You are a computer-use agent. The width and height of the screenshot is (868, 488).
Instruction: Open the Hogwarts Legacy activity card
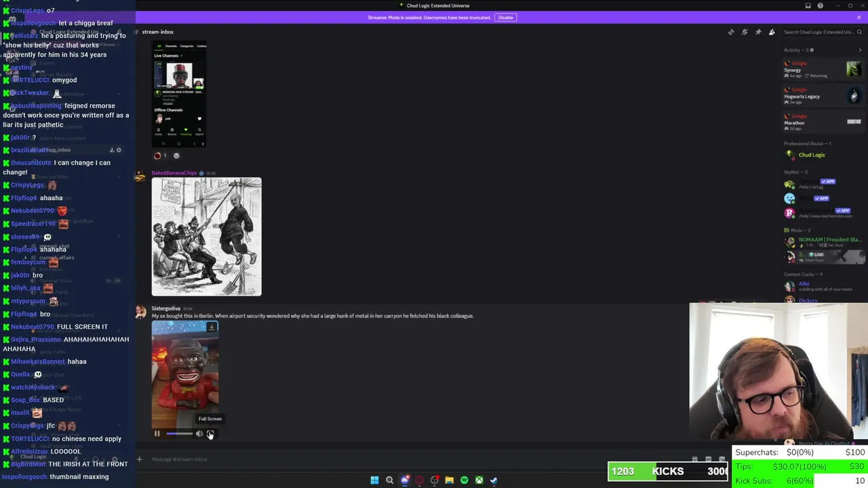(823, 96)
